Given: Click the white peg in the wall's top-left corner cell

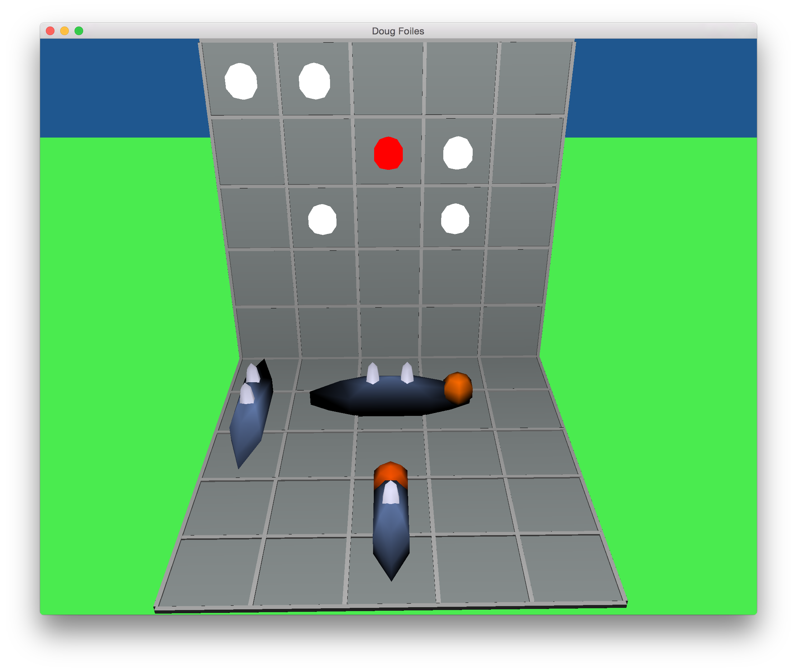Looking at the screenshot, I should (x=241, y=81).
